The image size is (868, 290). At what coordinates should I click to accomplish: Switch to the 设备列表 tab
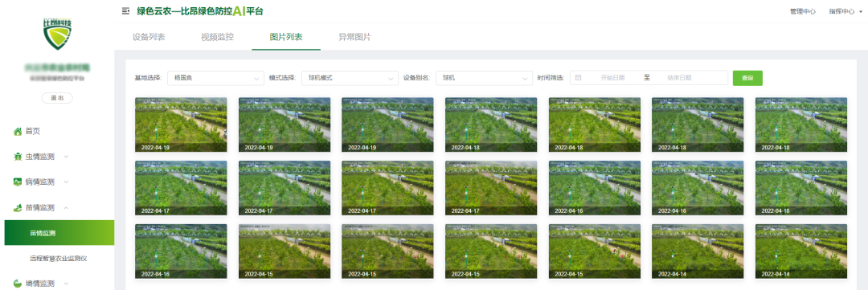click(149, 37)
